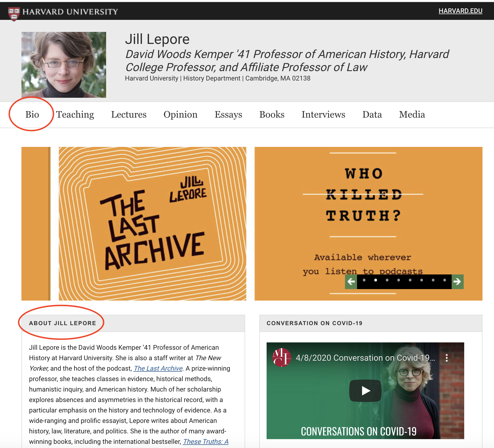This screenshot has width=494, height=448.
Task: Click Jill Lepore's profile photo
Action: (64, 65)
